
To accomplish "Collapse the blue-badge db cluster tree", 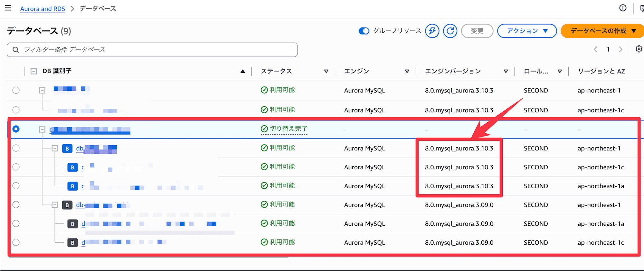I will pyautogui.click(x=55, y=148).
